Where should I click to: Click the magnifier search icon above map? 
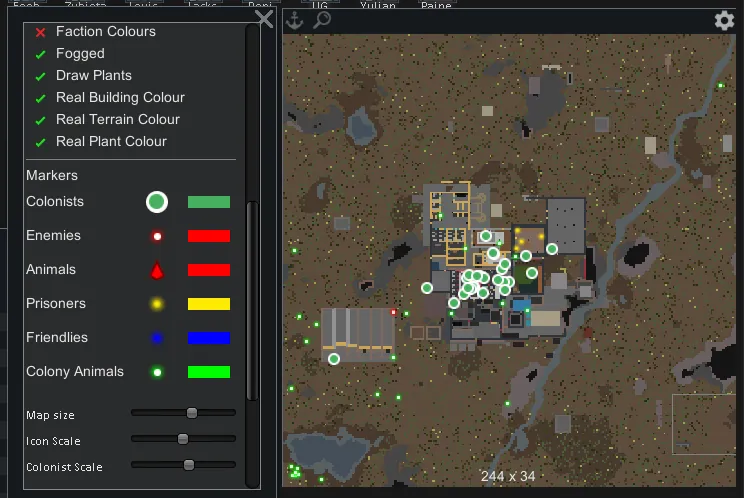[x=322, y=20]
